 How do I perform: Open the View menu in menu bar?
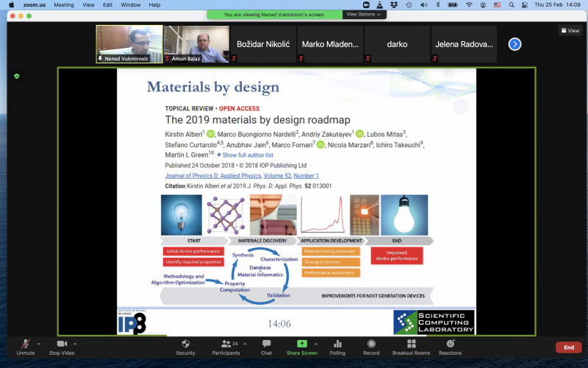[x=88, y=5]
